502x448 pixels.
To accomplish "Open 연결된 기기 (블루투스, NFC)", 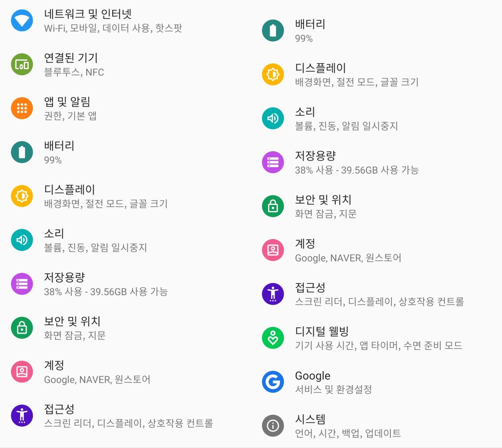I will point(126,64).
